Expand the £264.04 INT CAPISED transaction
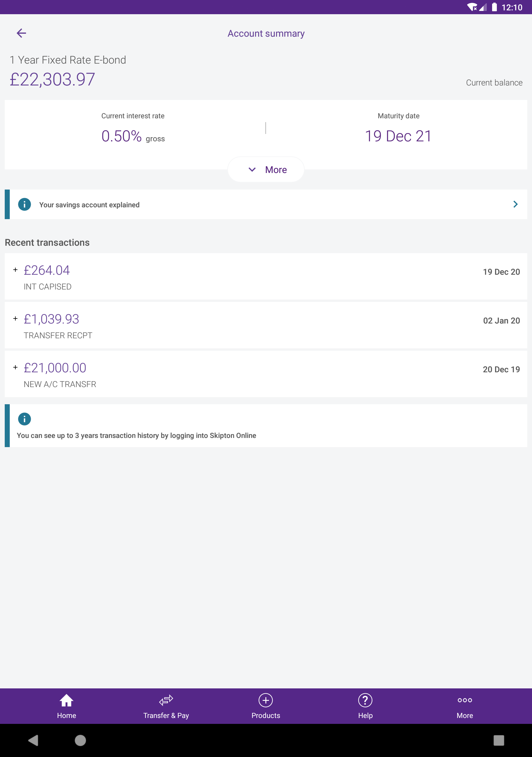 pos(266,276)
